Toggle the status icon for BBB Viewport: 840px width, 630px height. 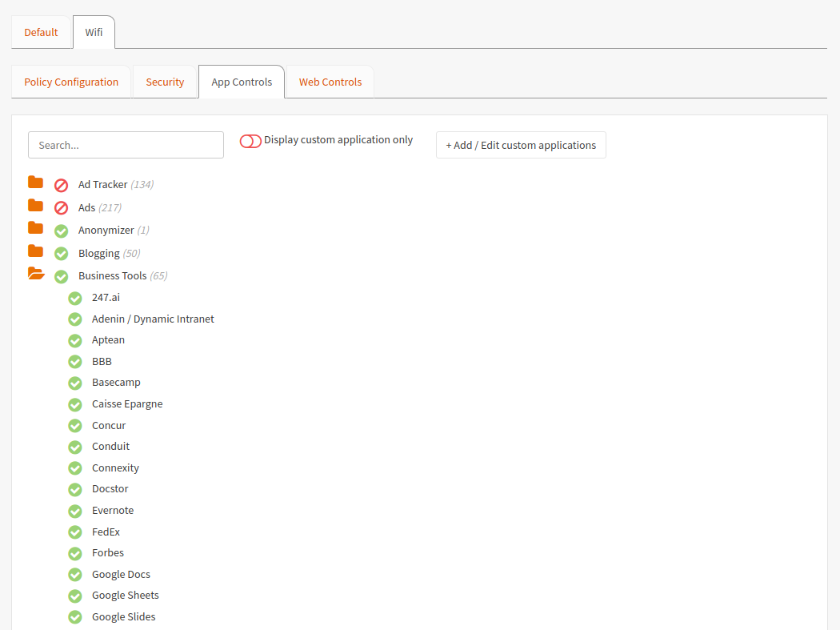tap(75, 362)
